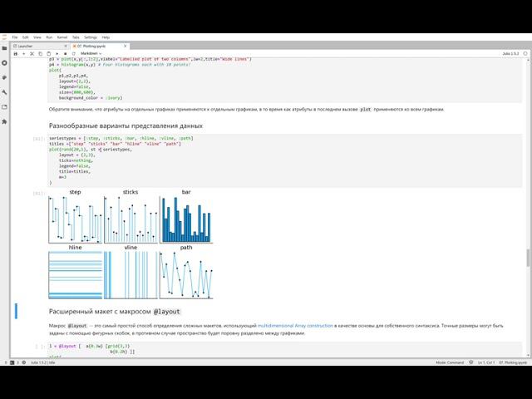The width and height of the screenshot is (532, 399).
Task: Copy the selected cell using the toolbar icon
Action: pyautogui.click(x=41, y=53)
